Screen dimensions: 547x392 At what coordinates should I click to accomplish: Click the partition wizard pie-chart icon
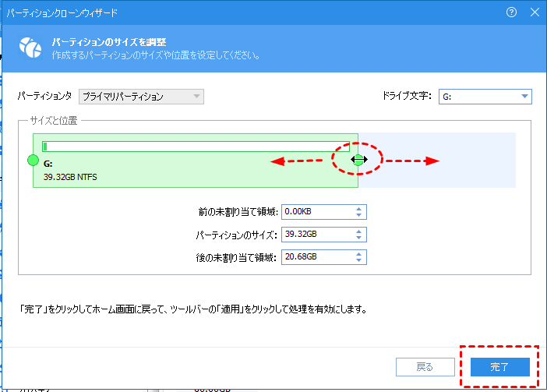click(30, 48)
